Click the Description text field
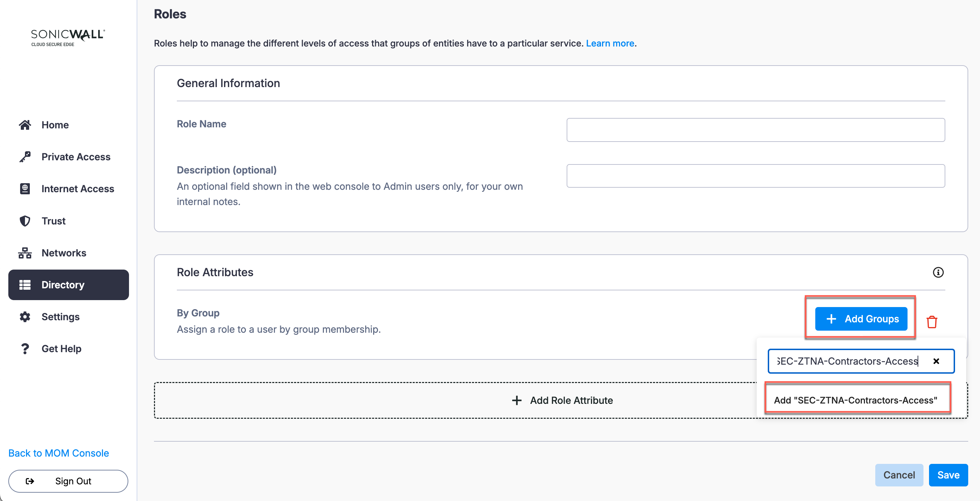 click(756, 176)
